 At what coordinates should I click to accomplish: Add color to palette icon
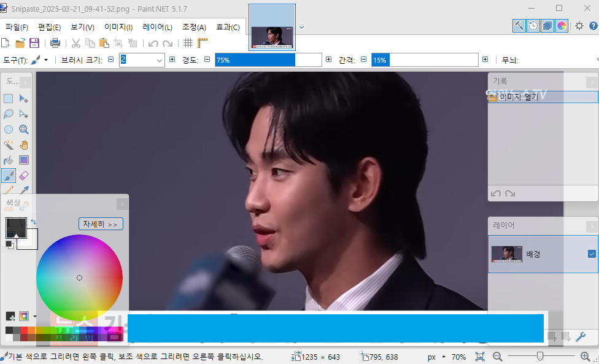[x=10, y=316]
